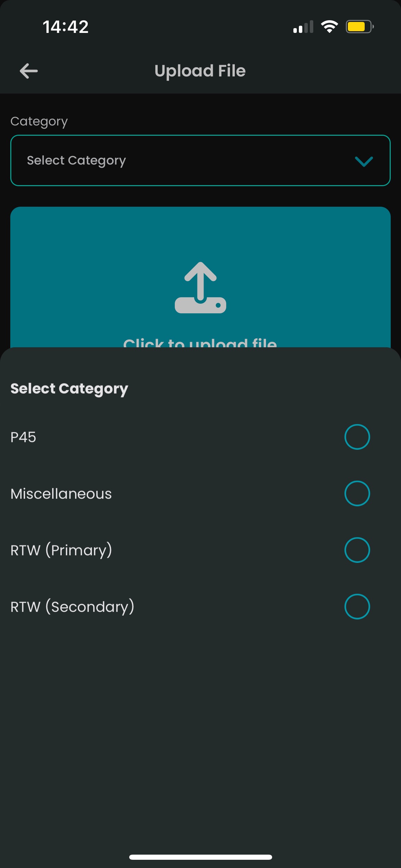Viewport: 401px width, 868px height.
Task: Tap the cellular signal bars icon
Action: pos(303,26)
